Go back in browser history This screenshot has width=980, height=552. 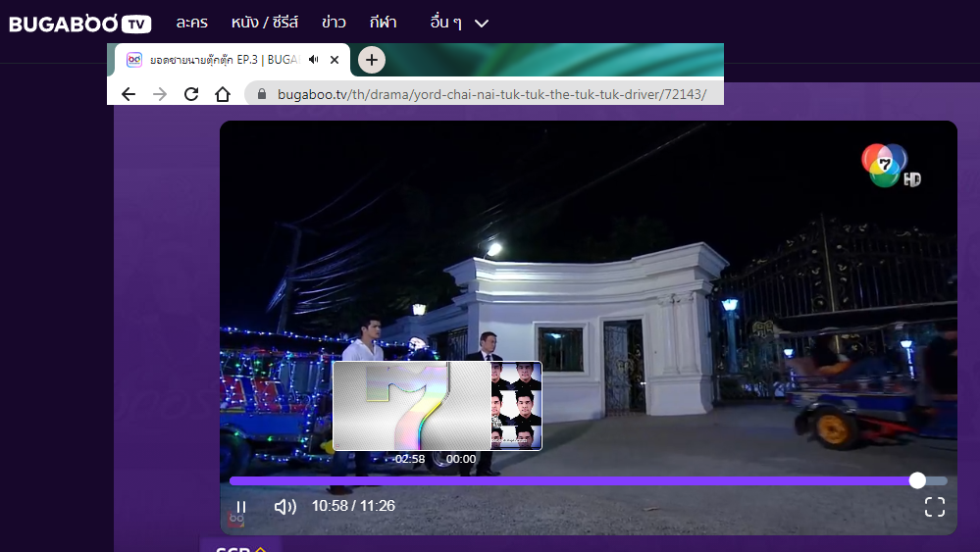tap(129, 94)
